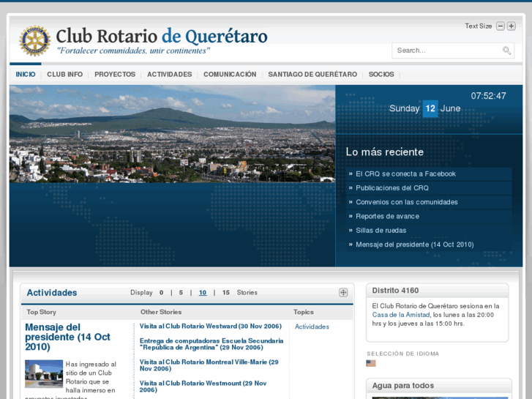The width and height of the screenshot is (532, 399).
Task: Click the 'Actividades' panel title
Action: [52, 293]
